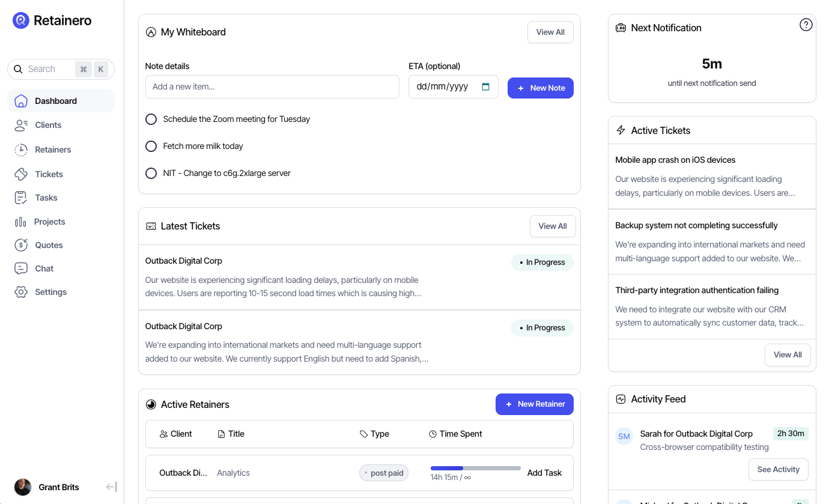Collapse the sidebar using the arrow icon
The width and height of the screenshot is (829, 504).
[111, 487]
